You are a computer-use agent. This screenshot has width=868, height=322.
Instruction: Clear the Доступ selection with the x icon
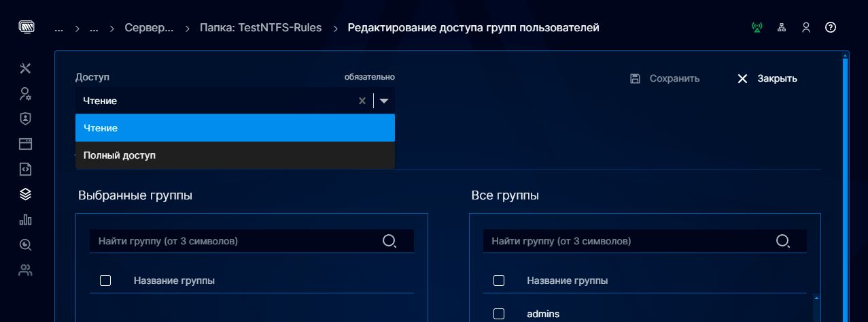tap(362, 101)
